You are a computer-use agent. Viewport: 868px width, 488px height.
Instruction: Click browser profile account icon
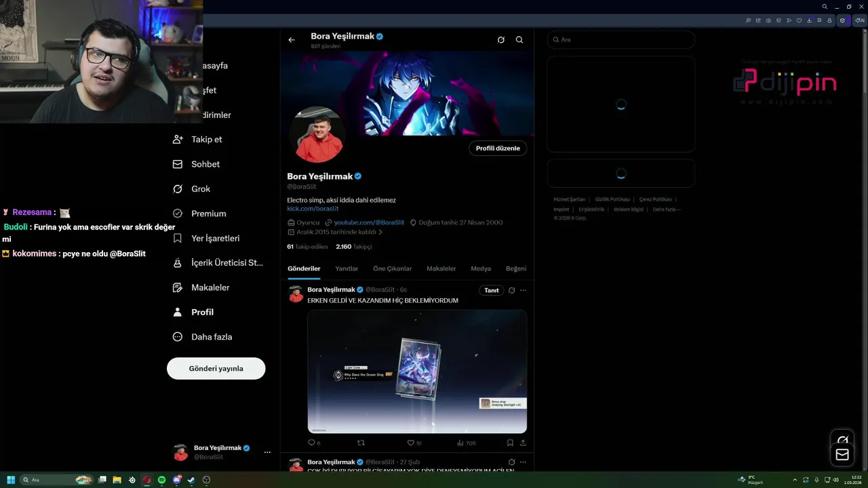pos(829,20)
